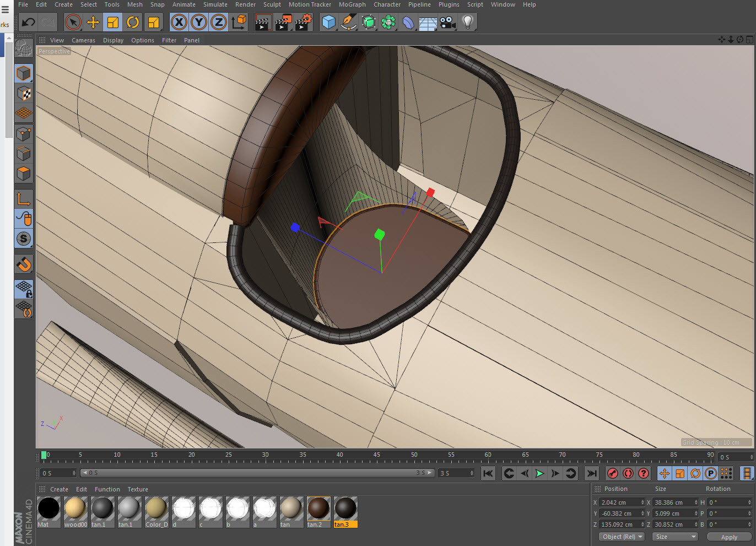Open the MoGraph menu

(x=352, y=4)
